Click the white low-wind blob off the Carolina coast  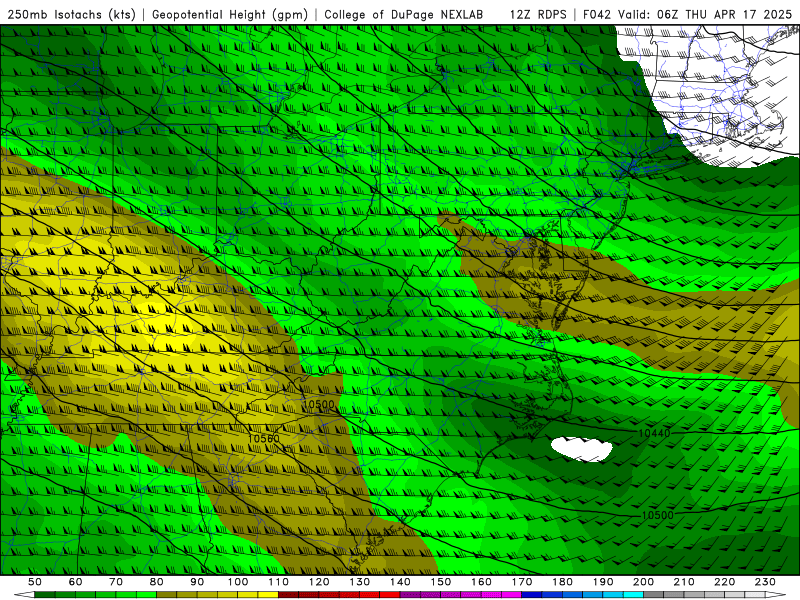[582, 449]
